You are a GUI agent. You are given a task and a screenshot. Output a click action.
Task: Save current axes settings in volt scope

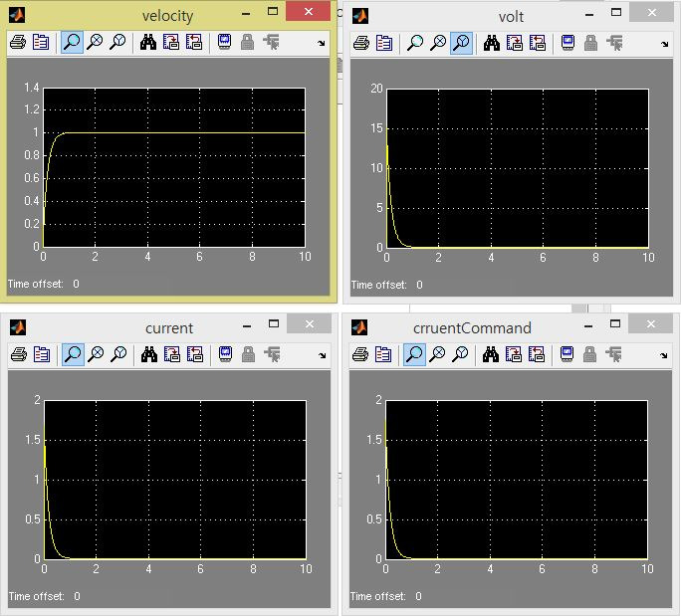515,43
